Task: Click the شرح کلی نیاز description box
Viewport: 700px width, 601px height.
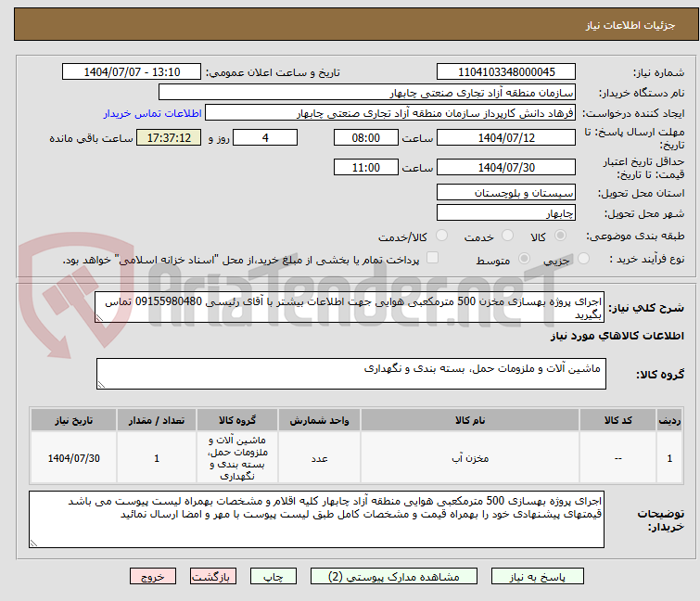Action: pos(350,307)
